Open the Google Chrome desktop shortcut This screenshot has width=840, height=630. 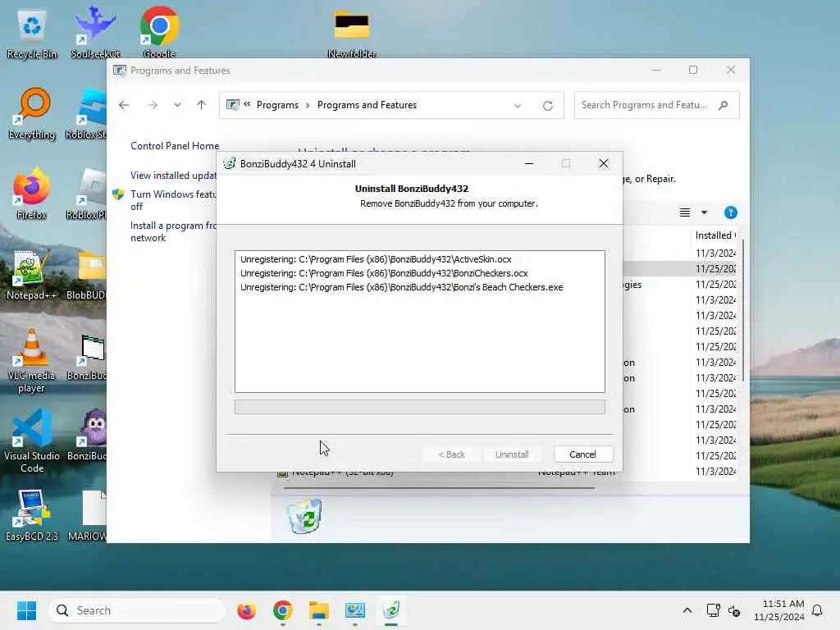(x=159, y=33)
